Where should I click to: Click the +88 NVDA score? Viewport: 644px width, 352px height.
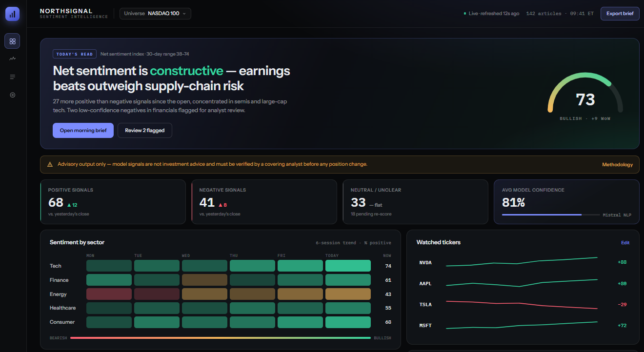(622, 262)
